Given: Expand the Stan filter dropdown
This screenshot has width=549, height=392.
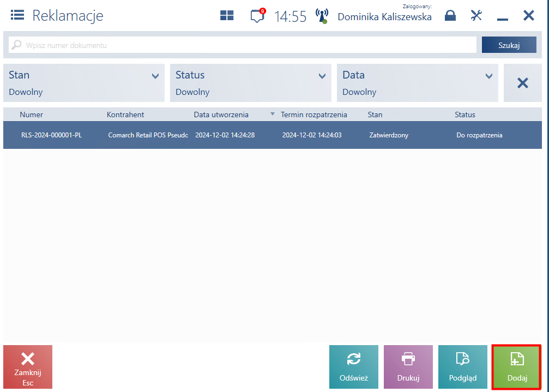Looking at the screenshot, I should pyautogui.click(x=83, y=83).
